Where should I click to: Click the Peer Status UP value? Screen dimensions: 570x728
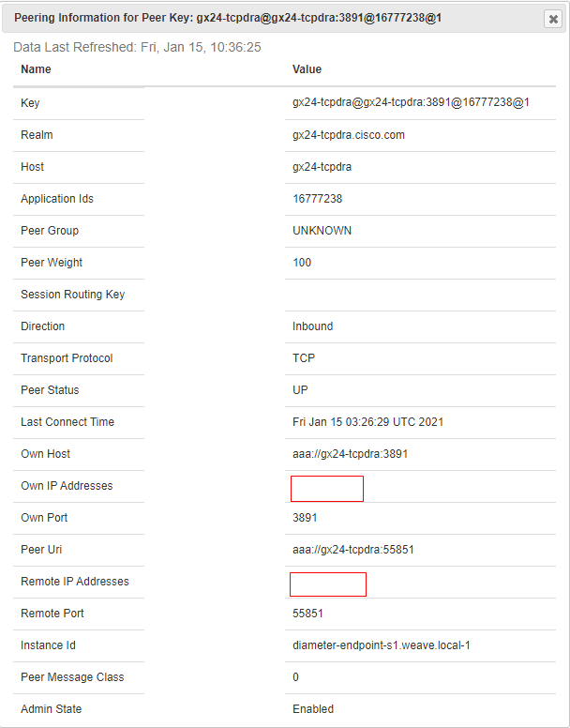300,390
